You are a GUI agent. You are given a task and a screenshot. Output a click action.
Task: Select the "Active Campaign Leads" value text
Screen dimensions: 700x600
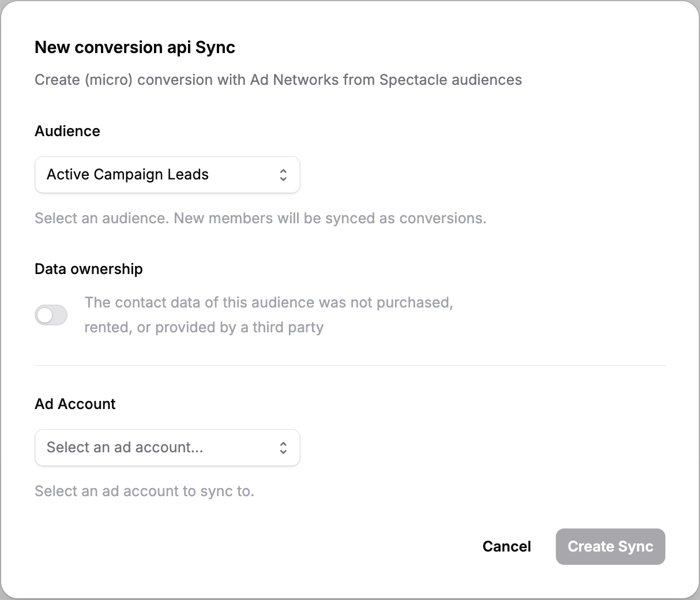[x=127, y=175]
